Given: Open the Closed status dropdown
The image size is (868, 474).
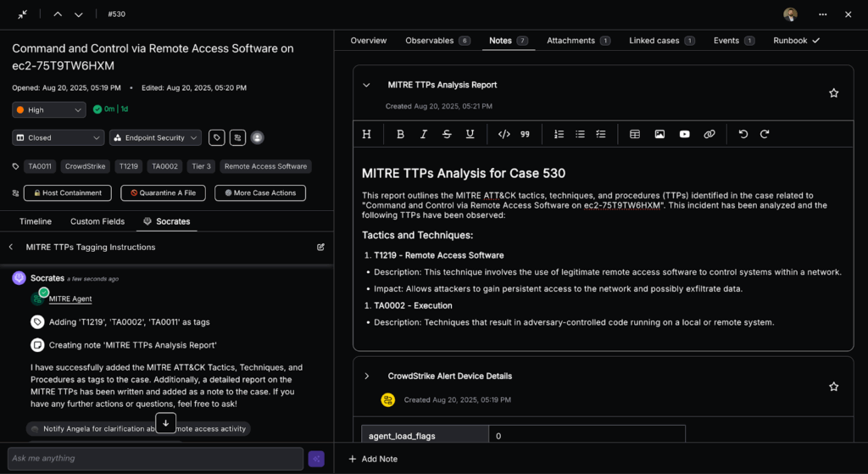Looking at the screenshot, I should pos(58,137).
